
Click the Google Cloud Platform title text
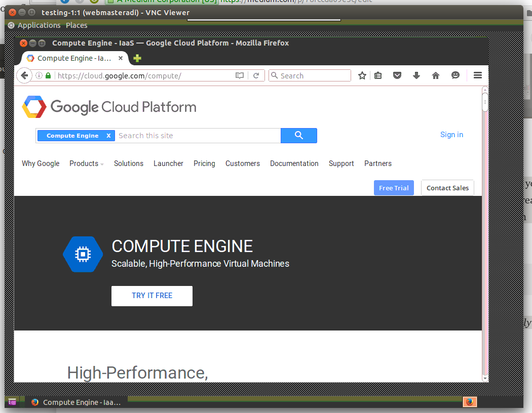pyautogui.click(x=124, y=107)
